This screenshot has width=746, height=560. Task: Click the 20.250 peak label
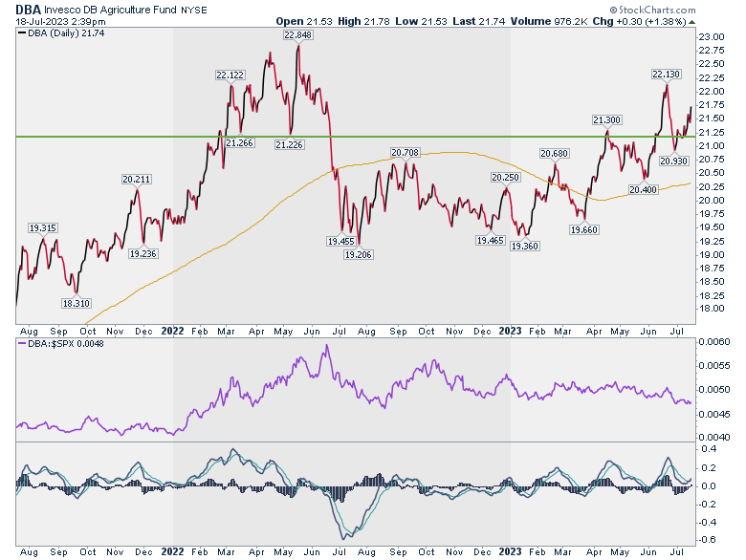coord(505,178)
